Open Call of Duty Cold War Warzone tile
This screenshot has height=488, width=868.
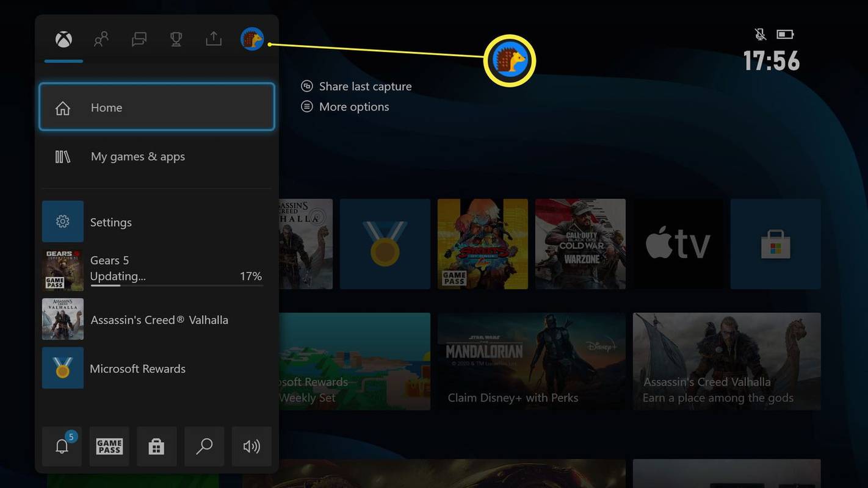coord(580,244)
